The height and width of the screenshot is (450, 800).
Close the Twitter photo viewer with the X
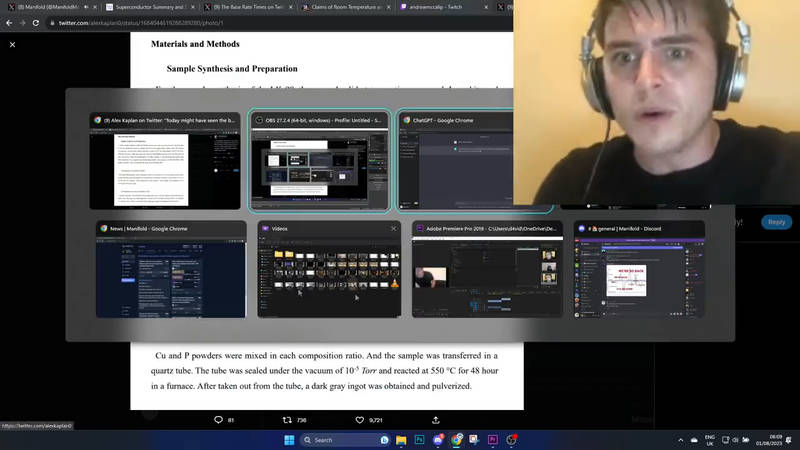(x=12, y=44)
